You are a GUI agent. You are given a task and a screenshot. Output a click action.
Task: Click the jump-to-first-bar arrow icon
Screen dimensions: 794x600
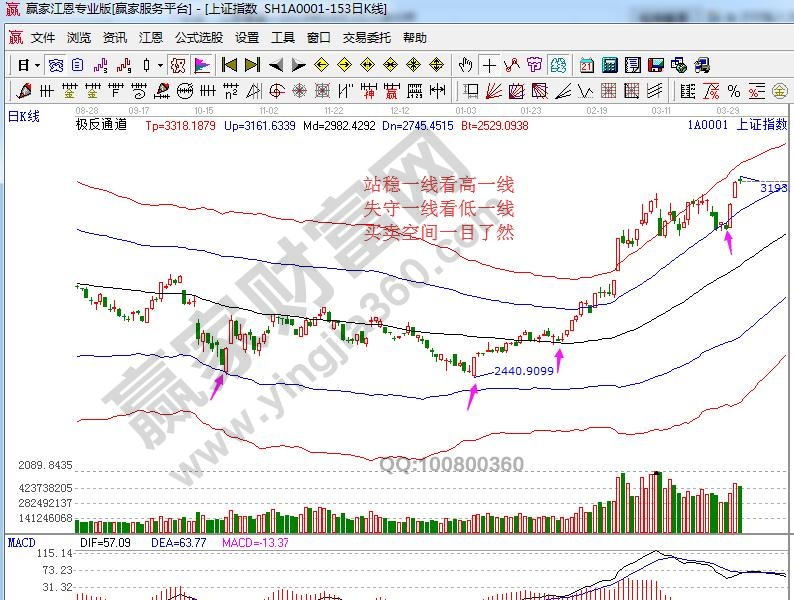[x=228, y=65]
